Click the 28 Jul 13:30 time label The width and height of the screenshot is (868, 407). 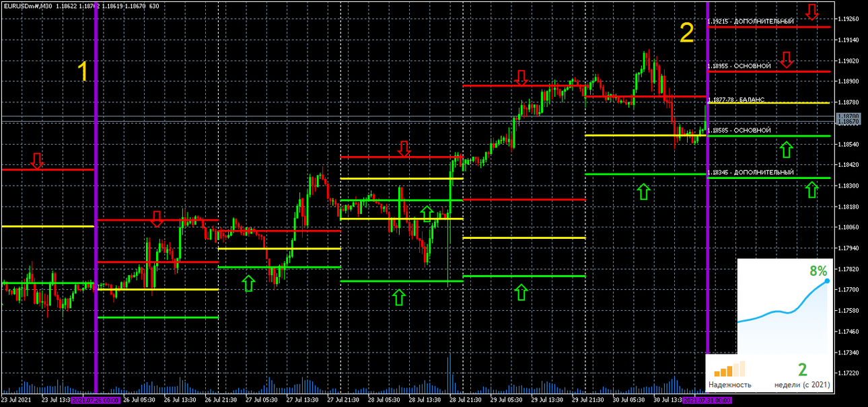tap(425, 401)
